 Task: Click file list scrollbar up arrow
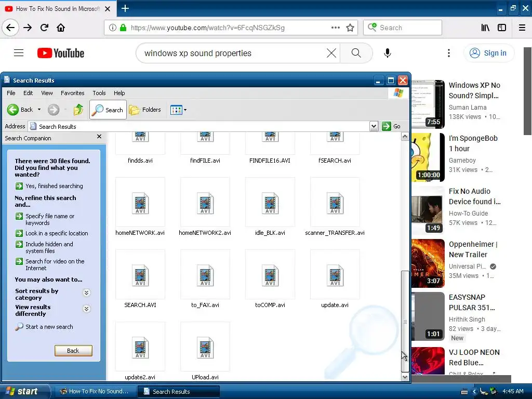(x=405, y=137)
